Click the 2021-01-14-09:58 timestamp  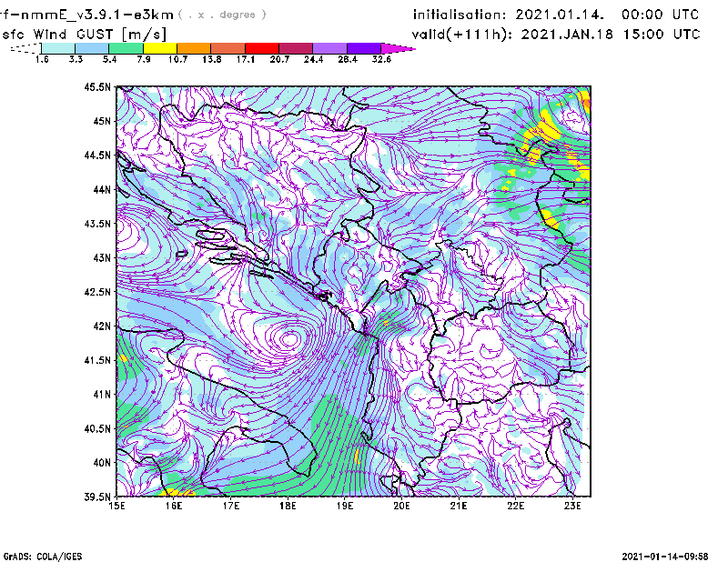tap(665, 557)
